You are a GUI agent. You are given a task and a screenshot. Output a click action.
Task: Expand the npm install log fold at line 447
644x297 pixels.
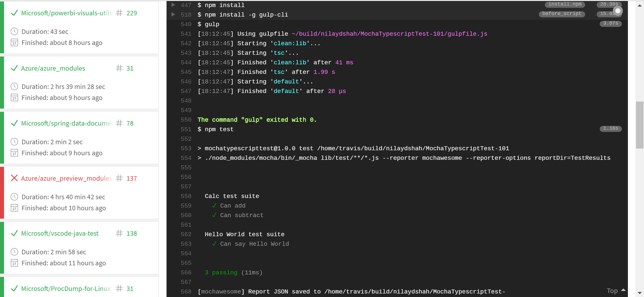173,5
